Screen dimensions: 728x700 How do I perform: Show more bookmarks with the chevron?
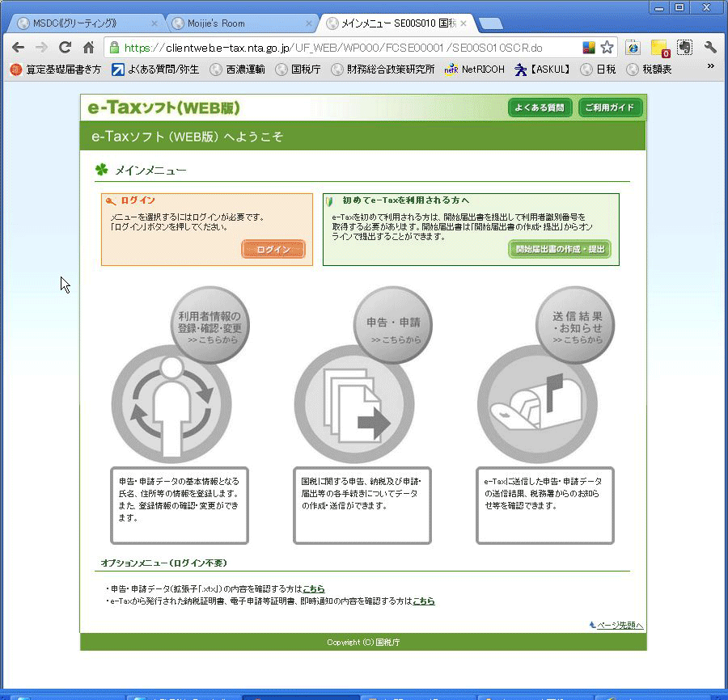(x=710, y=66)
